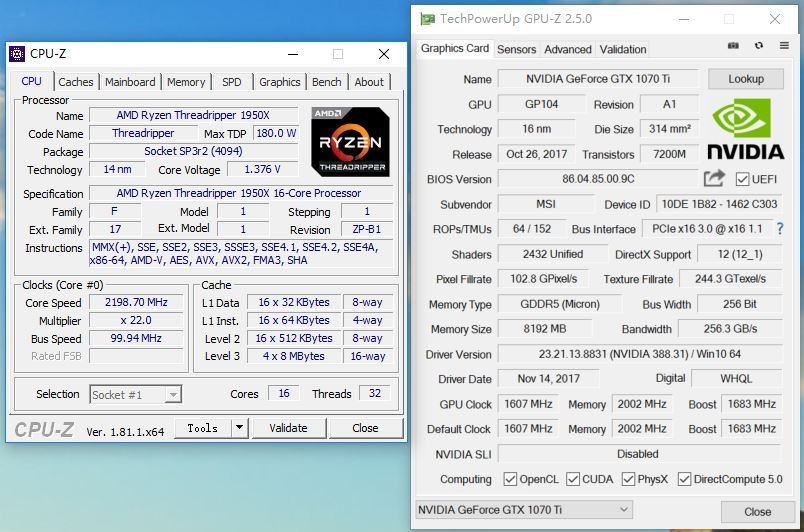Image resolution: width=804 pixels, height=532 pixels.
Task: Click Revision value ZP-B1 in CPU-Z
Action: [367, 229]
